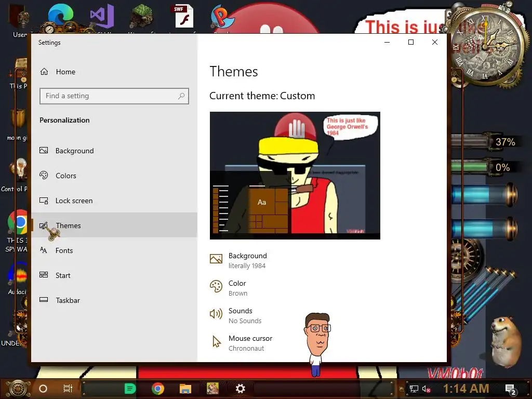Click the Settings gear on the taskbar

pyautogui.click(x=240, y=389)
